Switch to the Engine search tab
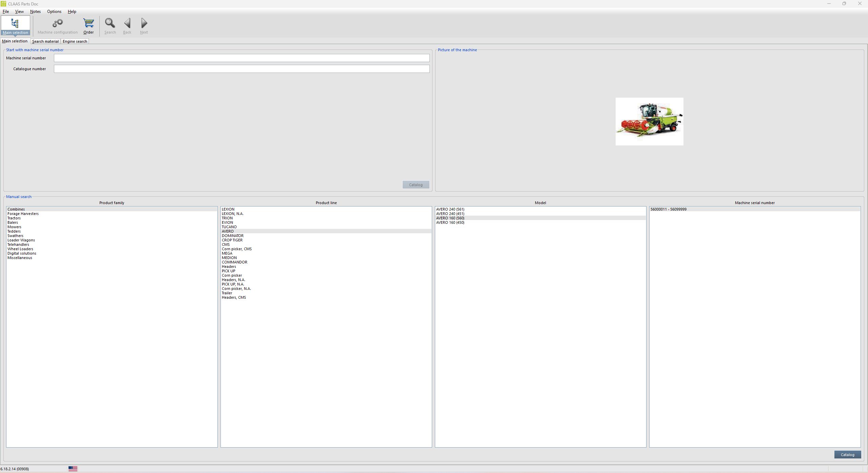868x473 pixels. (75, 41)
